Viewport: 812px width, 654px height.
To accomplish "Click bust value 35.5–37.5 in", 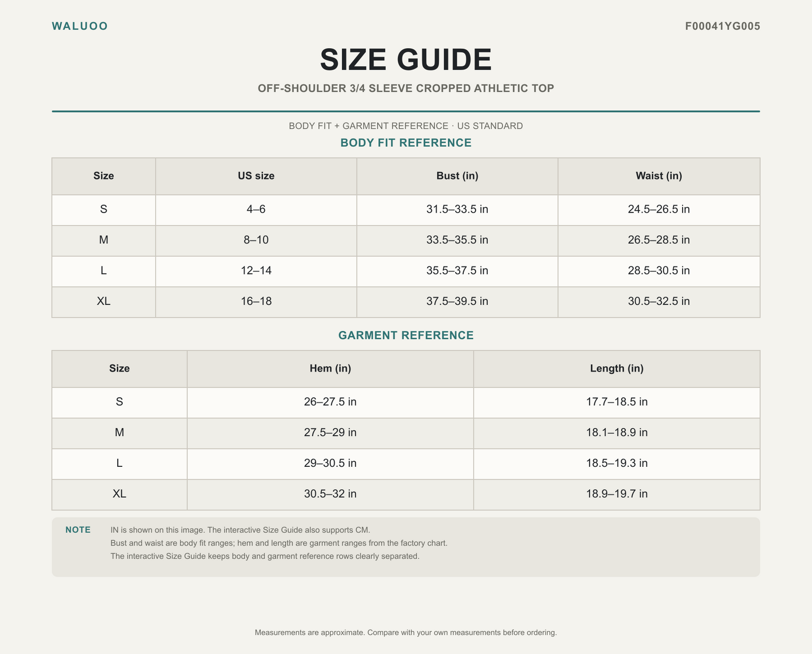I will pos(457,270).
